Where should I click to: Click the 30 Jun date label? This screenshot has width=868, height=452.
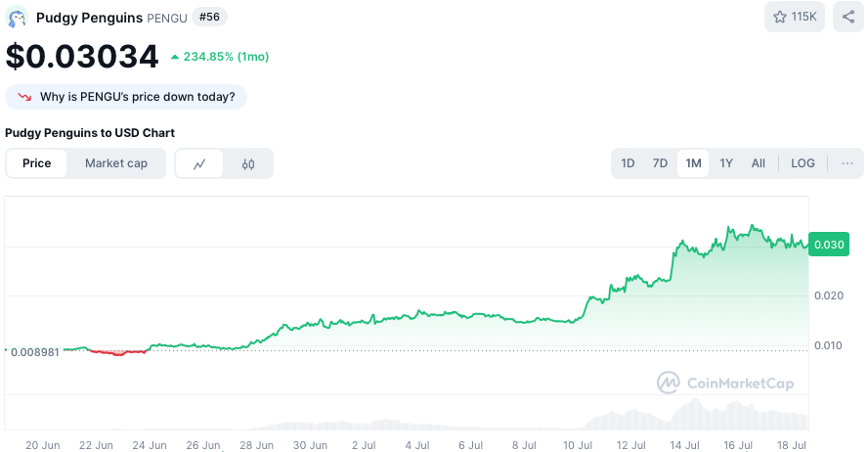(x=310, y=445)
